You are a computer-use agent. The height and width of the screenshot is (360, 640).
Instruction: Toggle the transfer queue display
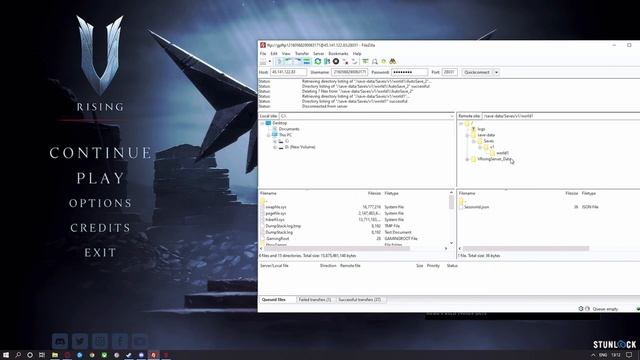307,62
